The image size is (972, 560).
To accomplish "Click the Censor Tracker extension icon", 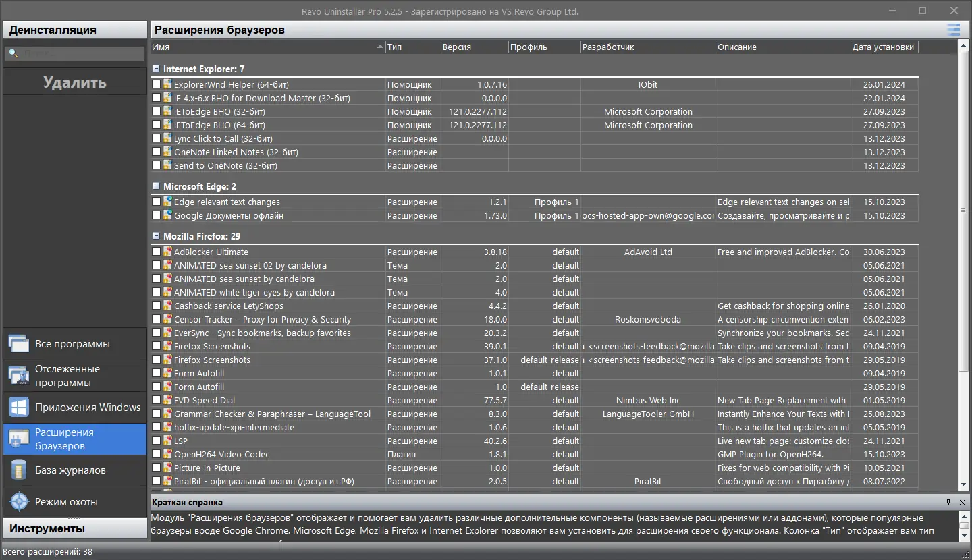I will click(x=168, y=319).
